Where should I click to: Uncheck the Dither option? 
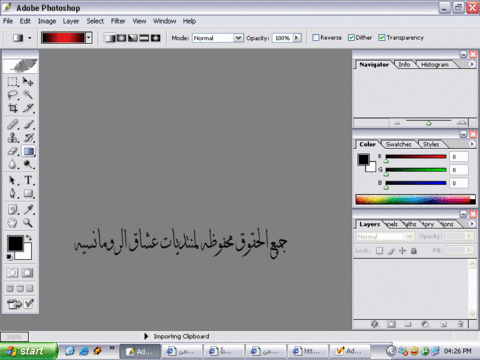[x=351, y=38]
